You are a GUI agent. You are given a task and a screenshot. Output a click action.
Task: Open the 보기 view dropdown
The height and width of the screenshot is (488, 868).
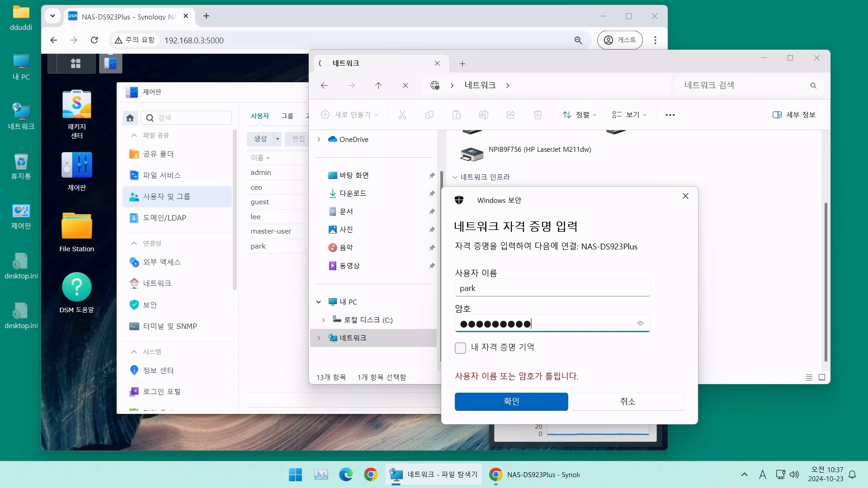pos(628,115)
